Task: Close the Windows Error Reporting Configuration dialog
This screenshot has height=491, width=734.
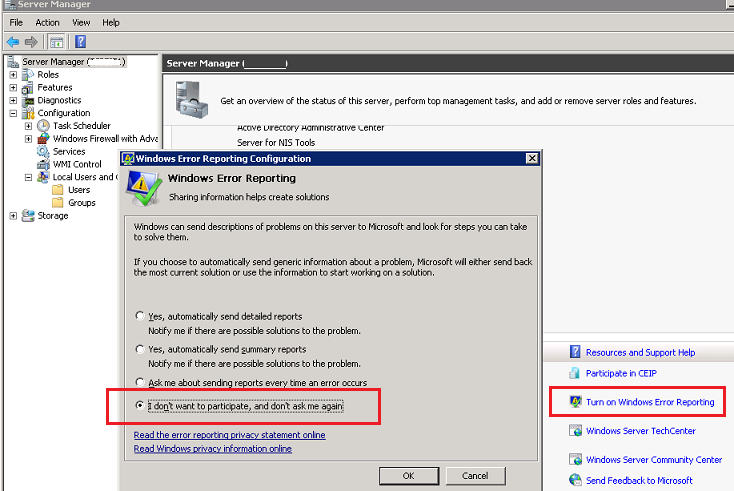Action: (x=532, y=158)
